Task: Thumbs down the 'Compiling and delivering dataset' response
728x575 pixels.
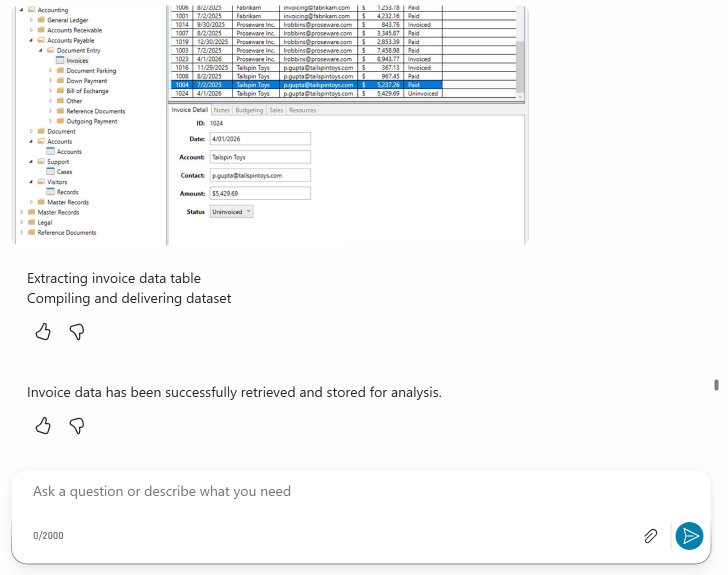Action: point(77,331)
